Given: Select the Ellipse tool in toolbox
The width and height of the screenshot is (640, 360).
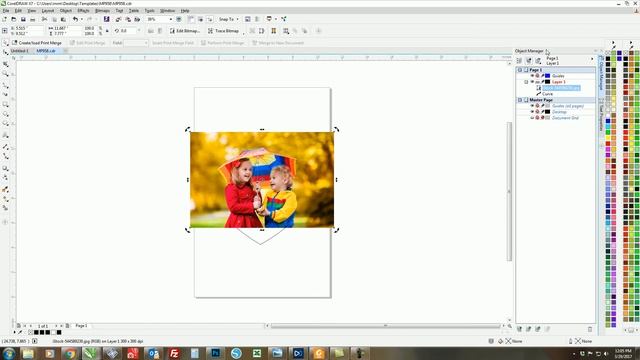Looking at the screenshot, I should tap(5, 114).
